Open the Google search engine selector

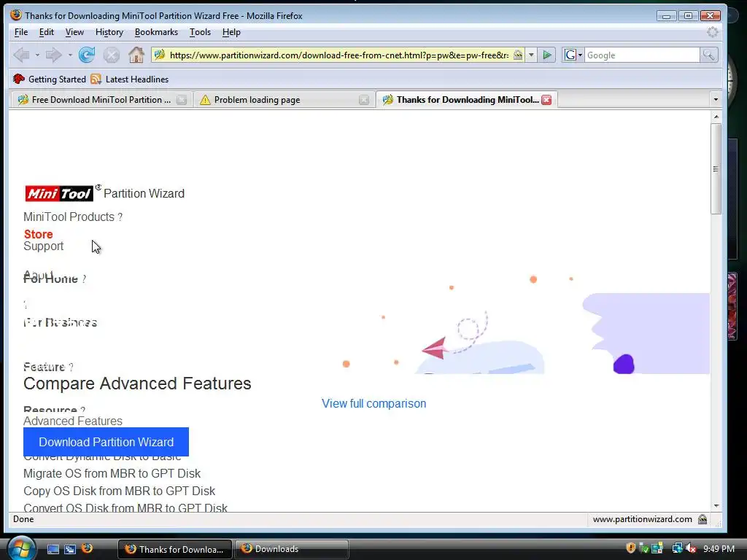point(573,55)
